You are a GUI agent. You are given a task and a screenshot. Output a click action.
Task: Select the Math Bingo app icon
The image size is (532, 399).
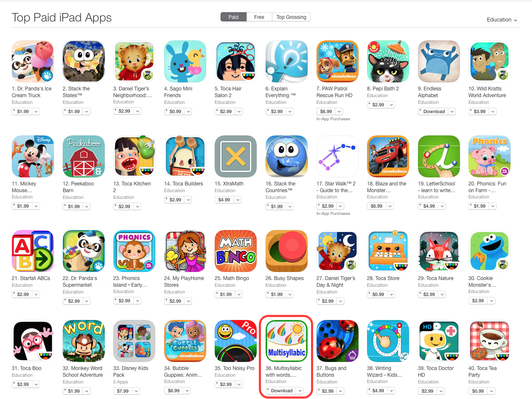[236, 251]
